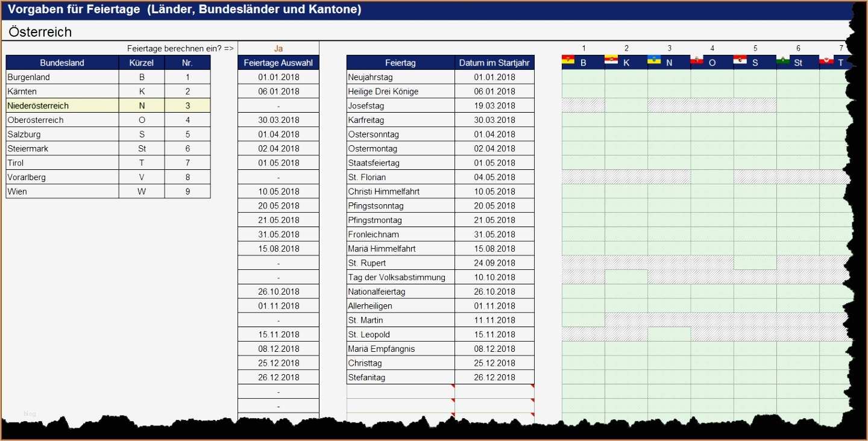The width and height of the screenshot is (868, 441).
Task: Select the Neujahrstag holiday cell
Action: tap(400, 77)
